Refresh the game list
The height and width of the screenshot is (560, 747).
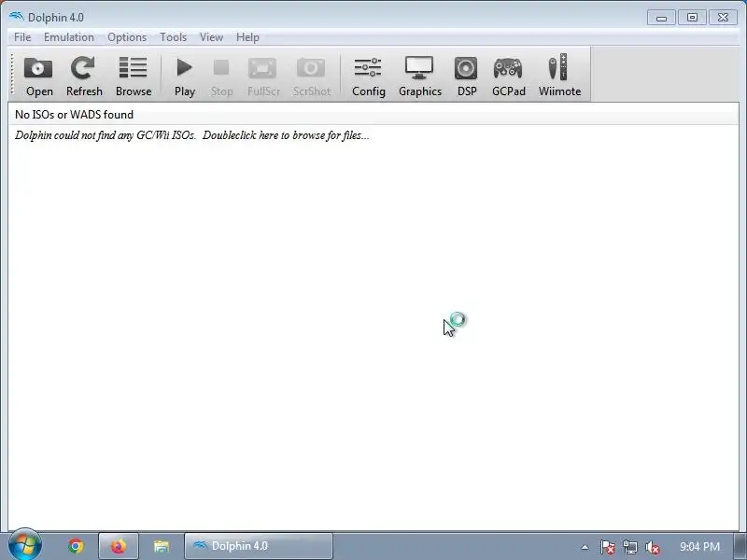(x=84, y=76)
